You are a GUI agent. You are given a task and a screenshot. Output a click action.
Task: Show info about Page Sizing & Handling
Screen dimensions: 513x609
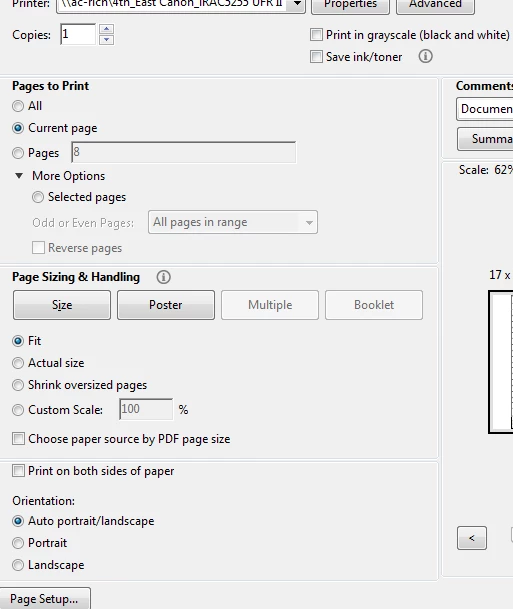coord(163,277)
